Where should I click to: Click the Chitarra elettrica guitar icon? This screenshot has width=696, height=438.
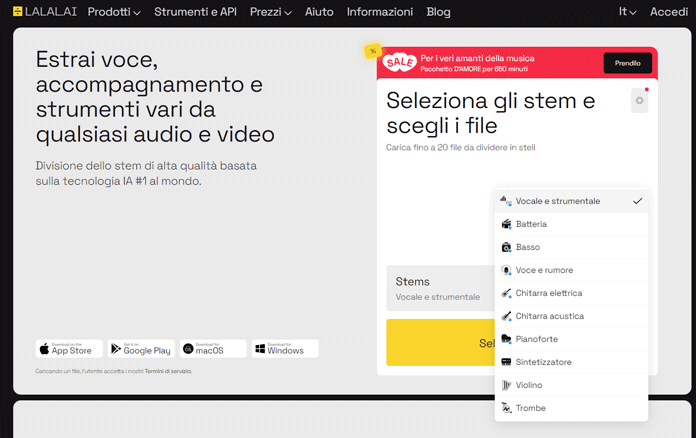click(506, 293)
